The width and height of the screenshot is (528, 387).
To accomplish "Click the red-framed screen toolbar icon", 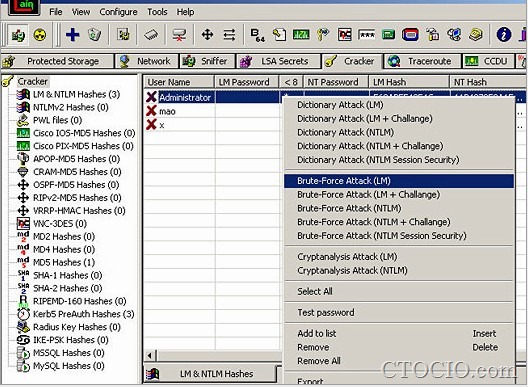I will click(410, 35).
